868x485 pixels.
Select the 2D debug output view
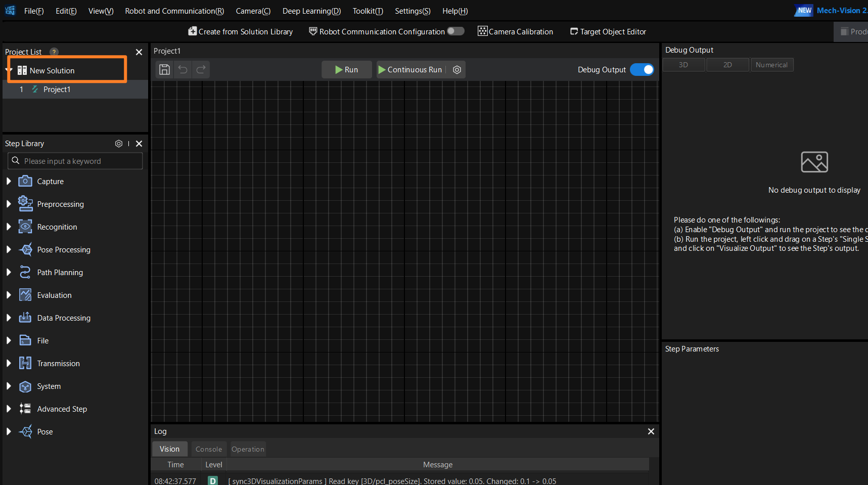pyautogui.click(x=727, y=65)
